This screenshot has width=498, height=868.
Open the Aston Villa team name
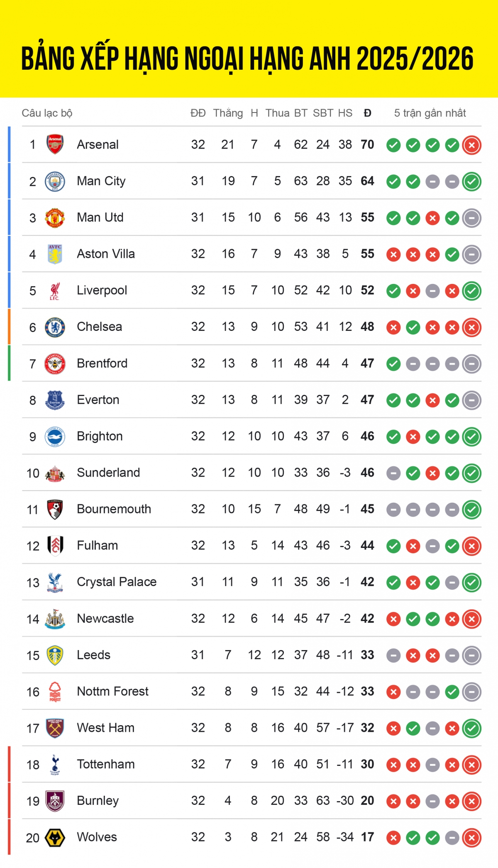pyautogui.click(x=106, y=254)
